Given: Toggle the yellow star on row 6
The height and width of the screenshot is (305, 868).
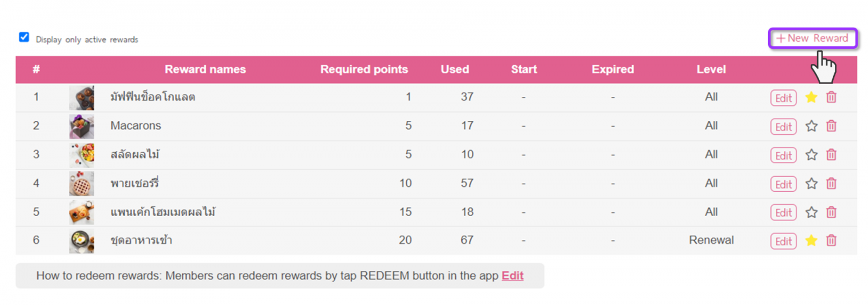Looking at the screenshot, I should (811, 241).
